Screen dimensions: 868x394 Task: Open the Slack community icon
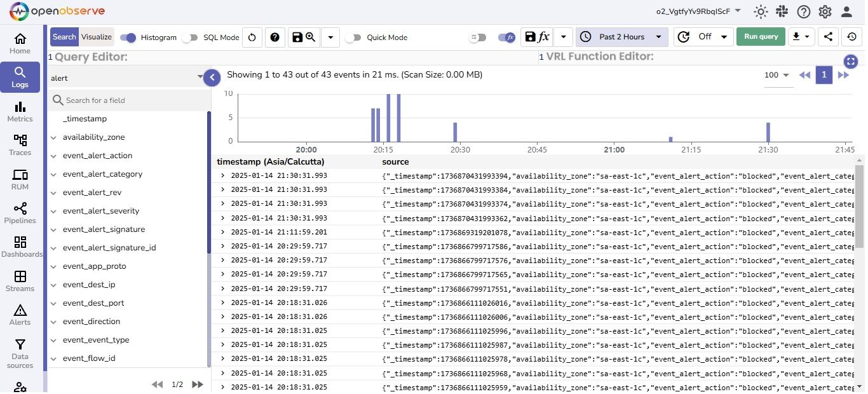[782, 11]
